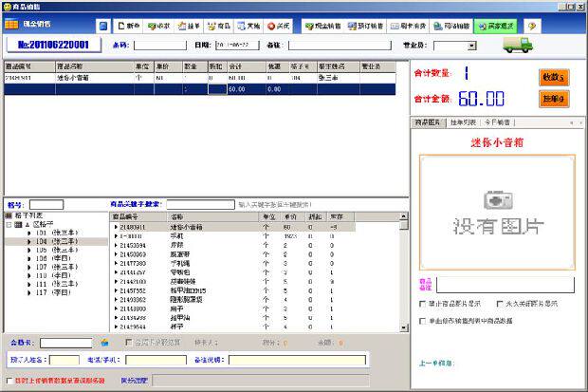Click the green delivery truck icon

[x=518, y=45]
